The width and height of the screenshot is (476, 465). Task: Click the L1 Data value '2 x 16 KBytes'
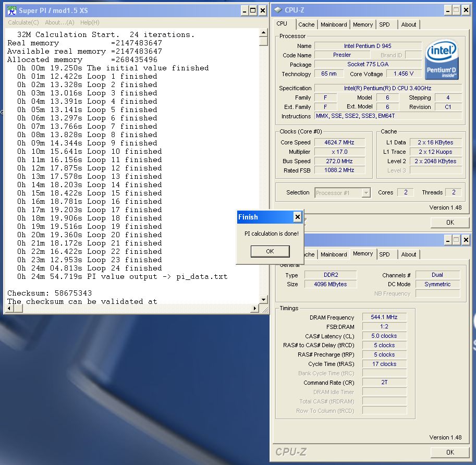coord(436,142)
